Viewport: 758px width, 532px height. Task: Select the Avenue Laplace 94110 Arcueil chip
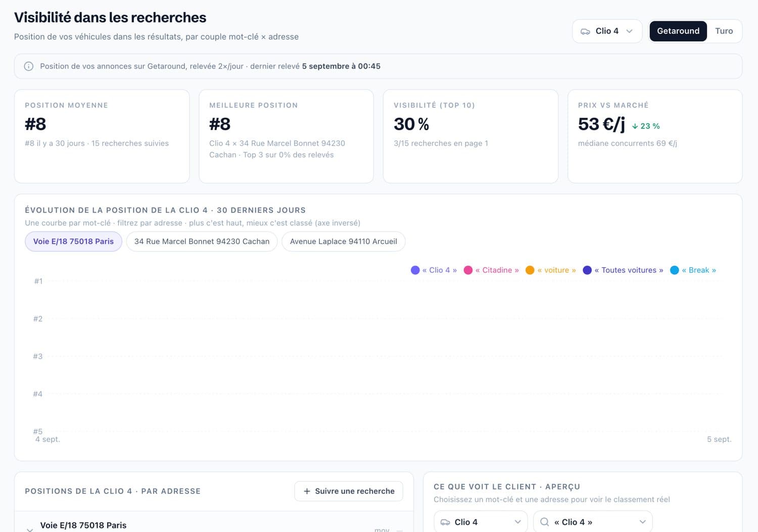[344, 241]
